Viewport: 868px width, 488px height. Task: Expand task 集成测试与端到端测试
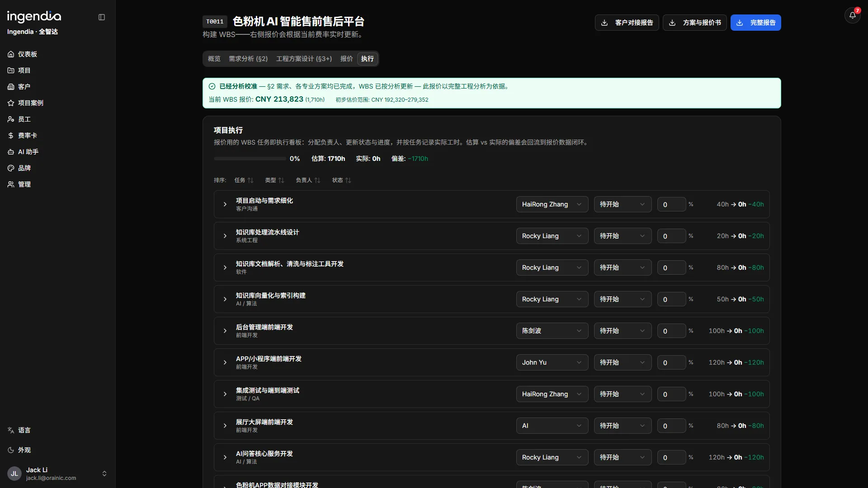[225, 394]
